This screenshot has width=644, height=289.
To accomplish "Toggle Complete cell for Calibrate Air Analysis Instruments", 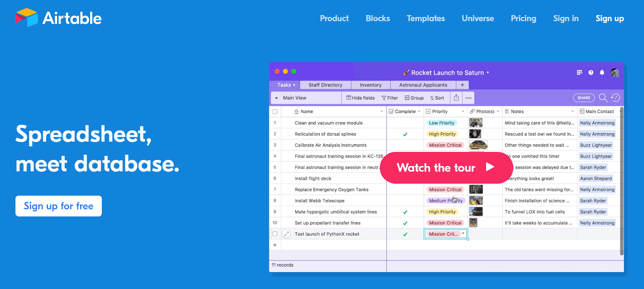I will pyautogui.click(x=405, y=145).
